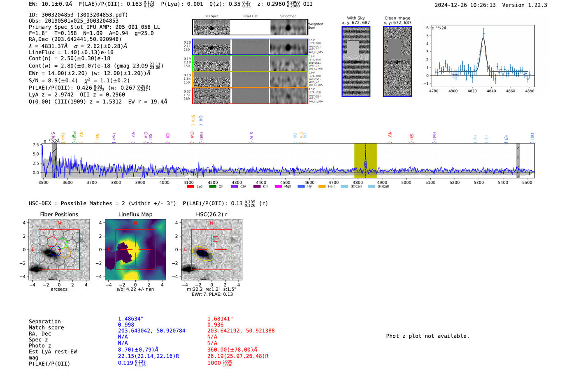The height and width of the screenshot is (392, 576).
Task: Select the green-bordered fiber spectrum row
Action: tap(250, 63)
